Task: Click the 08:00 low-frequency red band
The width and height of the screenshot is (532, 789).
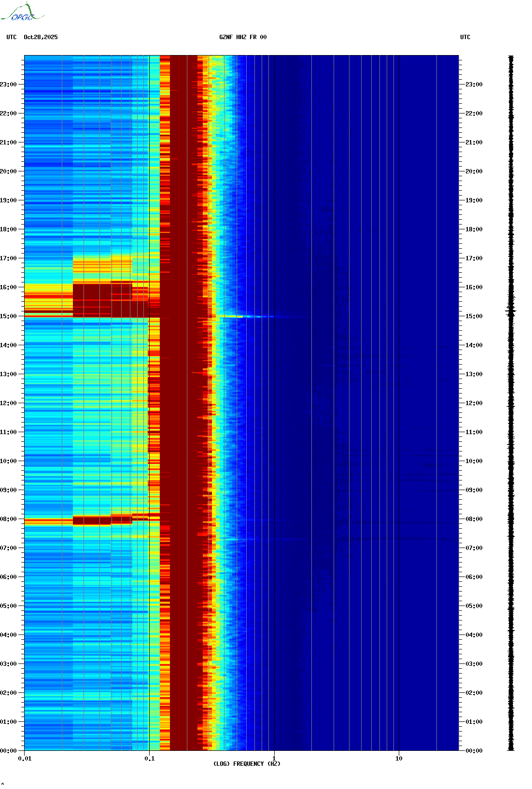Action: 92,520
